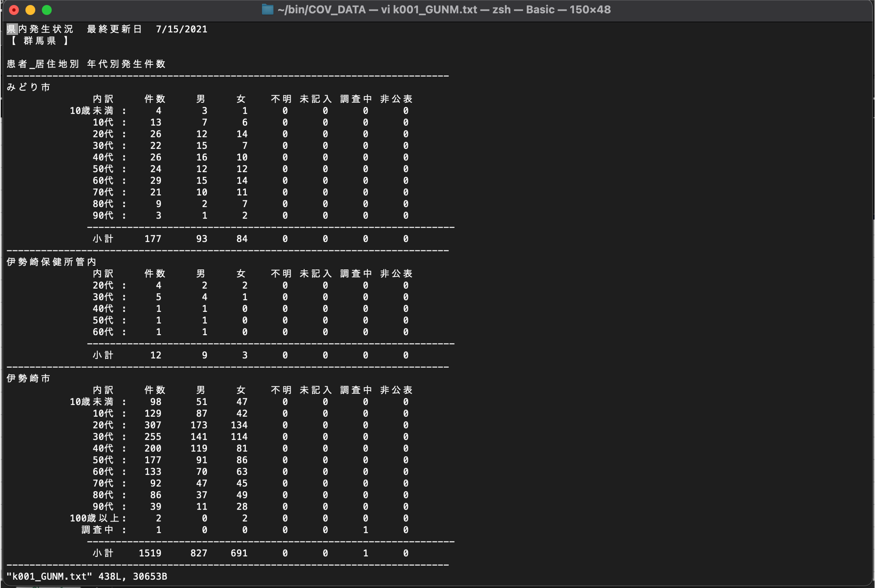Click '80代' row label in みどり市
This screenshot has width=875, height=588.
coord(103,204)
